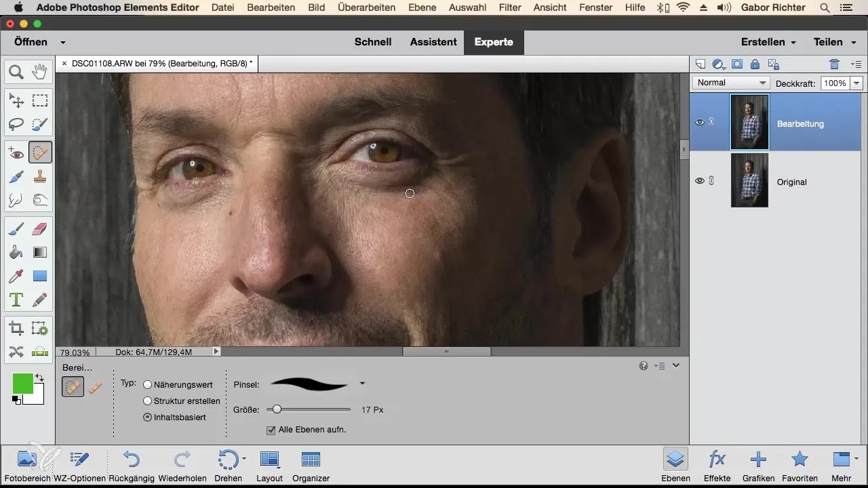Delete layer with trash icon

[x=834, y=64]
